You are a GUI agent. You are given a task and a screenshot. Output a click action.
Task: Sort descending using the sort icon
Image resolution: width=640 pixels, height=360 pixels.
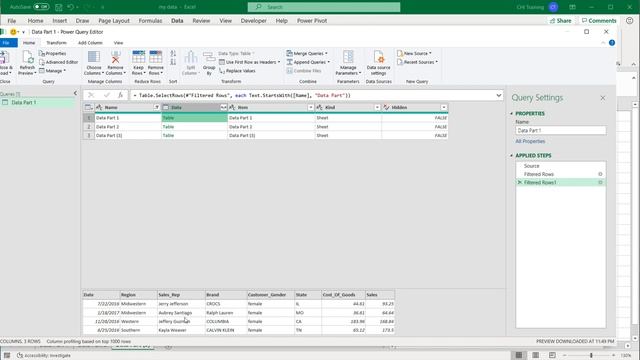[173, 62]
